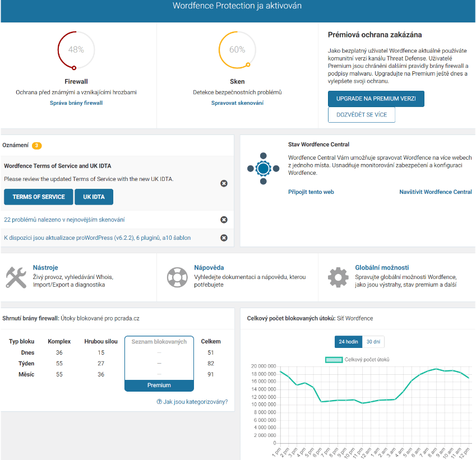Screen dimensions: 476x460
Task: Open Jak jsou kategorizovány help link
Action: tap(192, 402)
